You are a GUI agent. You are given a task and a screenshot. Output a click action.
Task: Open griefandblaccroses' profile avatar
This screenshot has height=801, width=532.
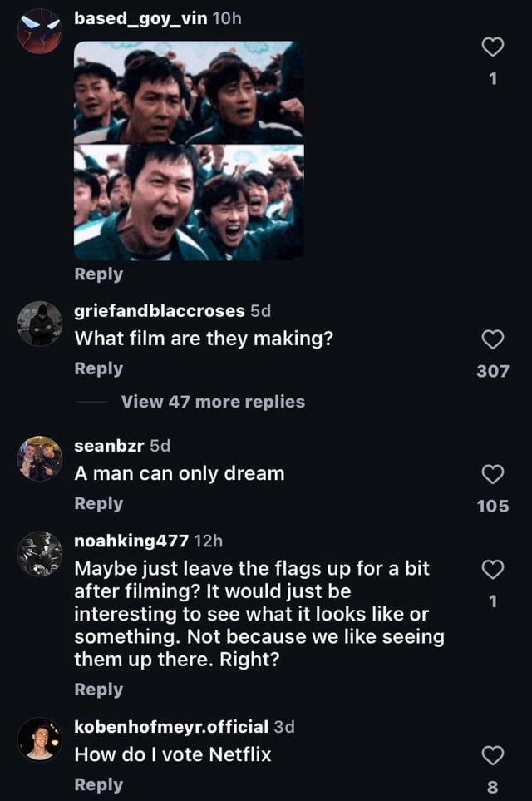point(40,324)
